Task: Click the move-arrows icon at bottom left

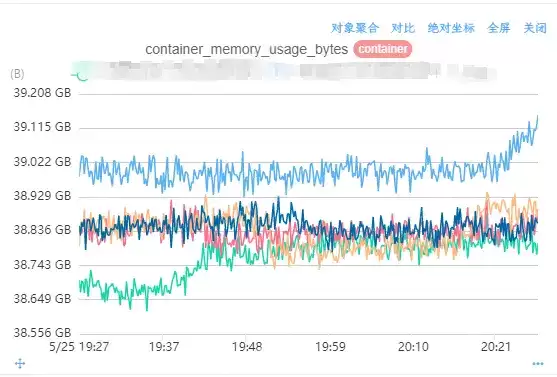Action: point(20,363)
